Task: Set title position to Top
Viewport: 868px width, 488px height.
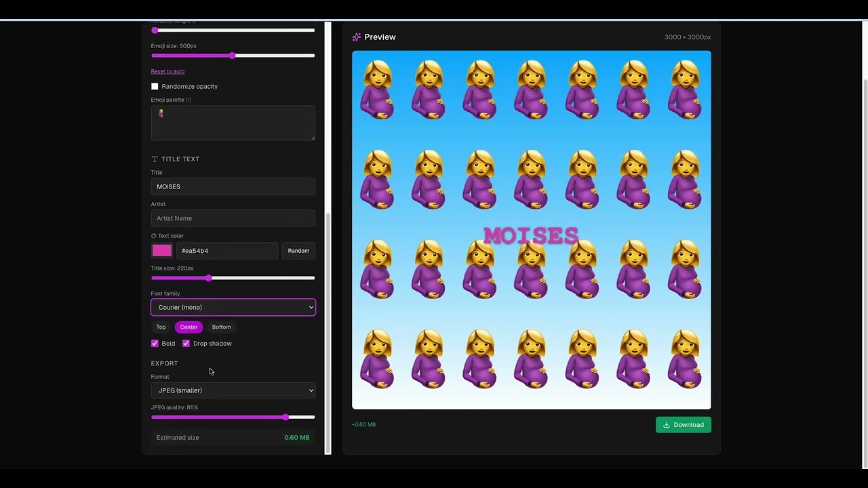Action: pos(161,327)
